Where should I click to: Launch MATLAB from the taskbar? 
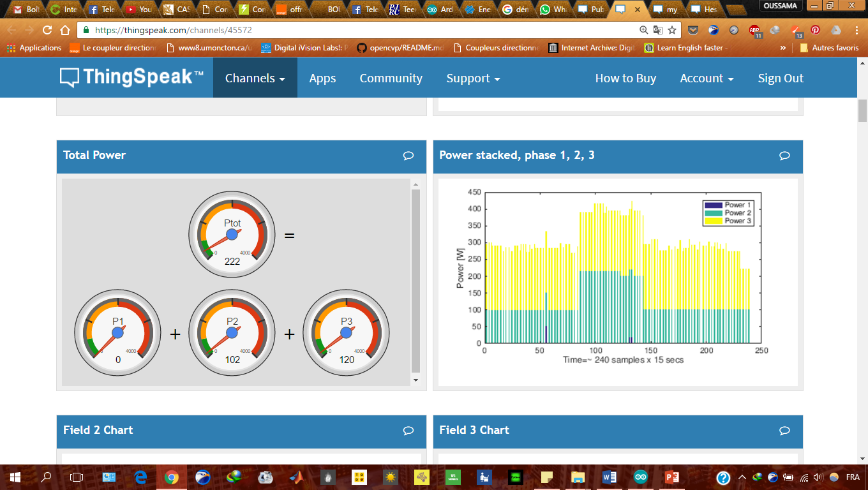point(296,477)
